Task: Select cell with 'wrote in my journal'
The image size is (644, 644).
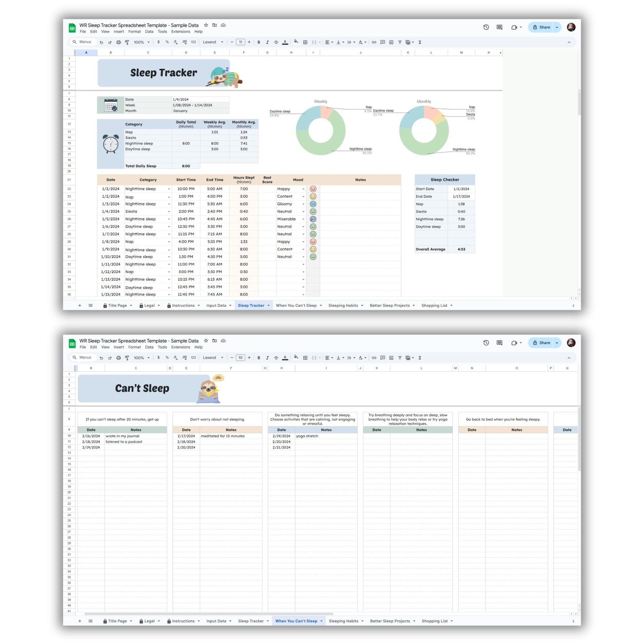Action: (x=136, y=436)
